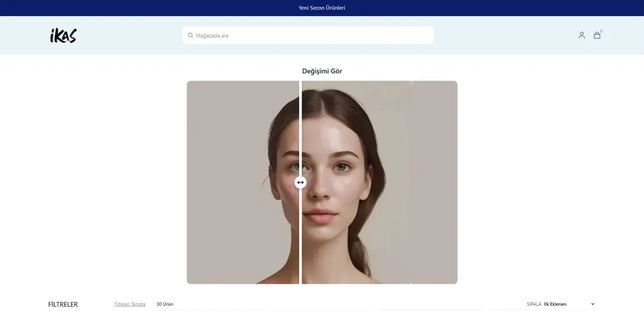Image resolution: width=644 pixels, height=311 pixels.
Task: Open the Yeni Sezon Ürünleri announcement
Action: pos(322,8)
